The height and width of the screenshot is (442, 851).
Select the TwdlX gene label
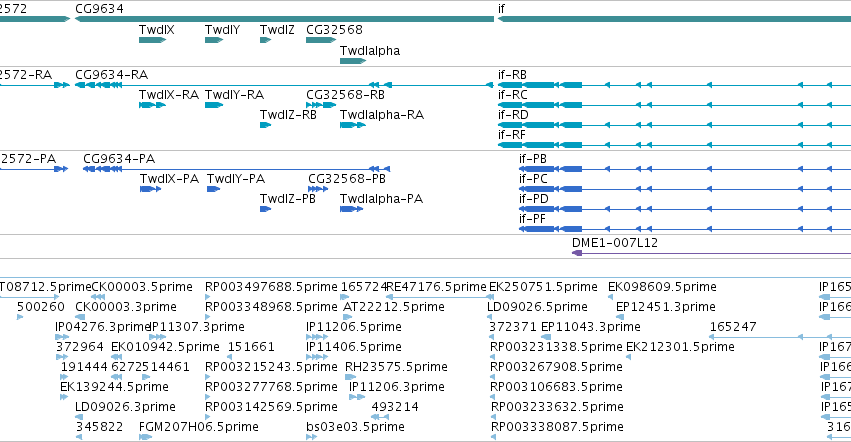(x=157, y=30)
